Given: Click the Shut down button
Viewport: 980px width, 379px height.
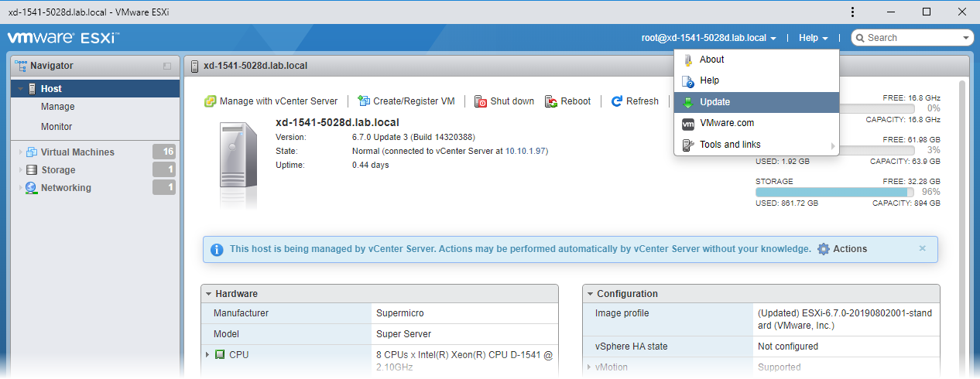Looking at the screenshot, I should click(x=505, y=101).
